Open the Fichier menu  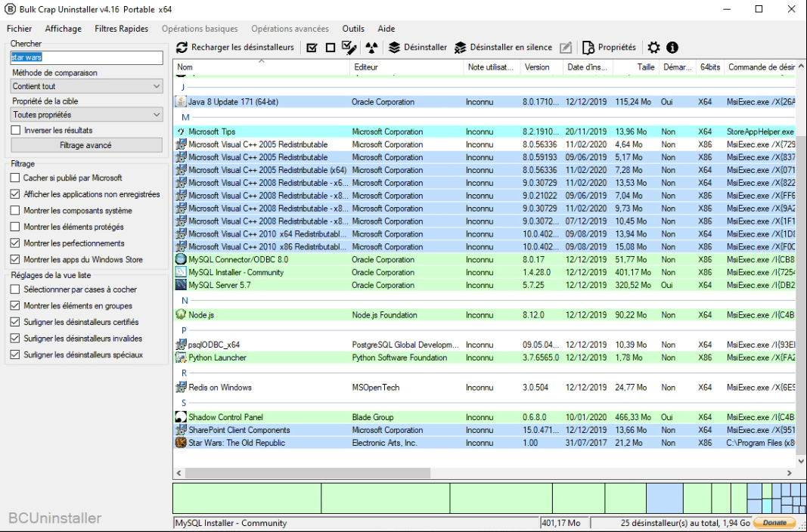click(19, 29)
